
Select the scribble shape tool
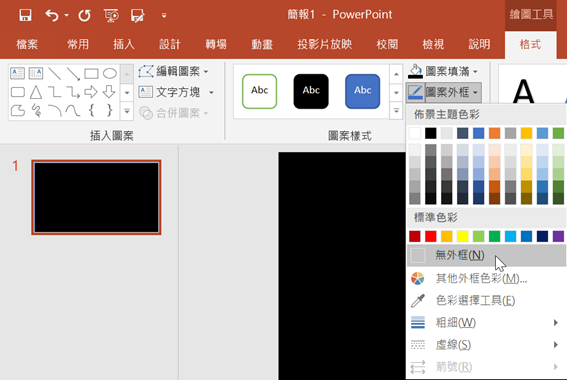point(36,111)
